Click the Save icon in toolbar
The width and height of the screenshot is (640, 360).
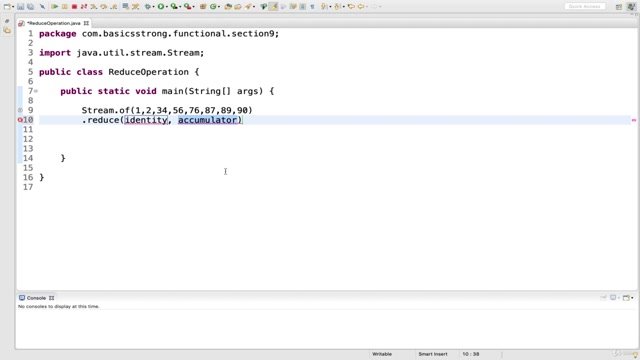[20, 7]
